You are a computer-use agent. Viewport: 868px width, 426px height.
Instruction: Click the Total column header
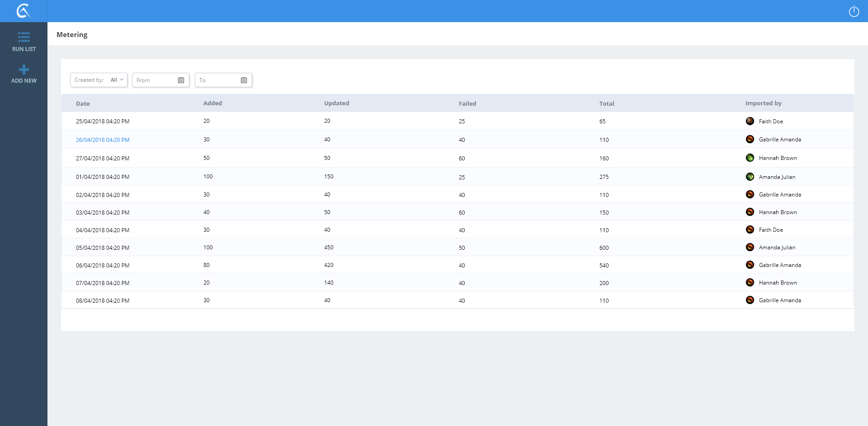coord(606,103)
